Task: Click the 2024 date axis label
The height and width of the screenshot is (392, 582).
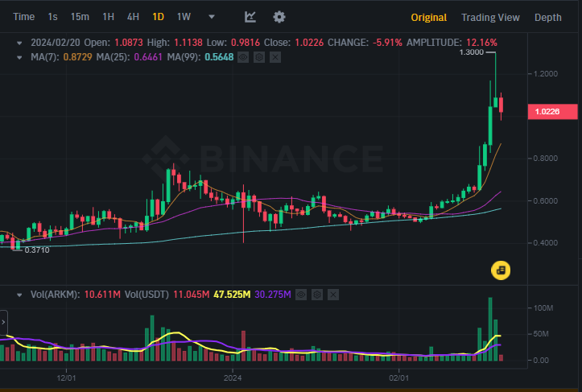Action: pos(233,378)
